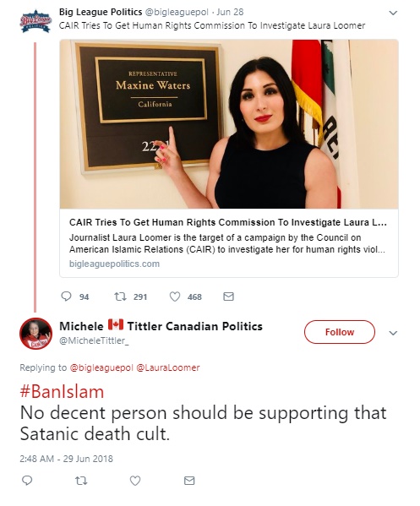Viewport: 420px width, 506px height.
Task: Open the #BanIslam hashtag
Action: (x=62, y=392)
